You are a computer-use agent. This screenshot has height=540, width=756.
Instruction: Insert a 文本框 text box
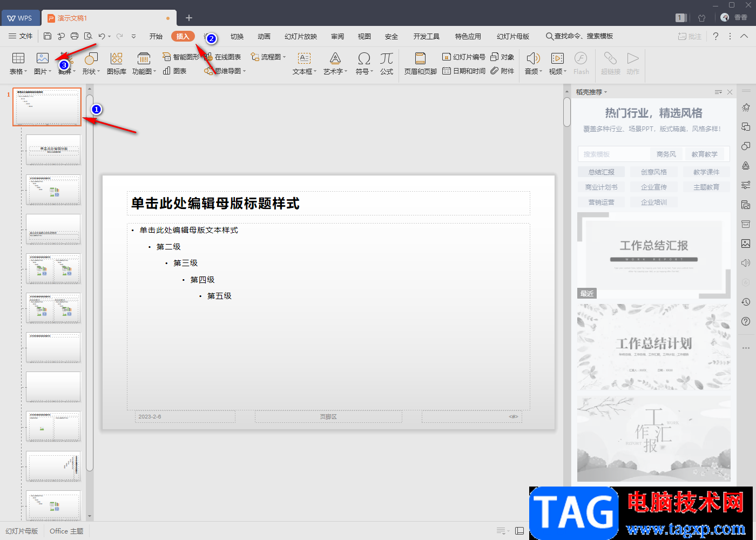[x=305, y=63]
